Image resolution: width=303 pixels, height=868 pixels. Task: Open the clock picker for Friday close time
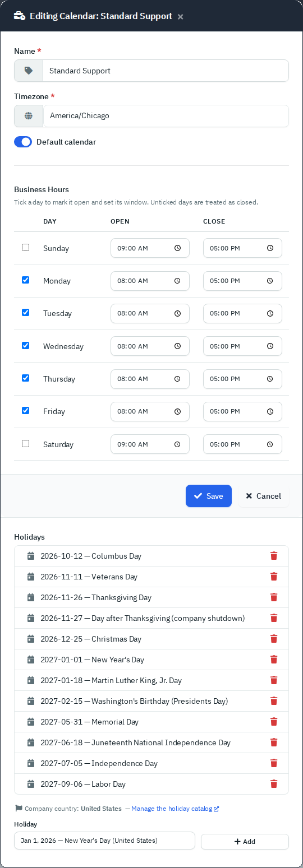coord(270,411)
